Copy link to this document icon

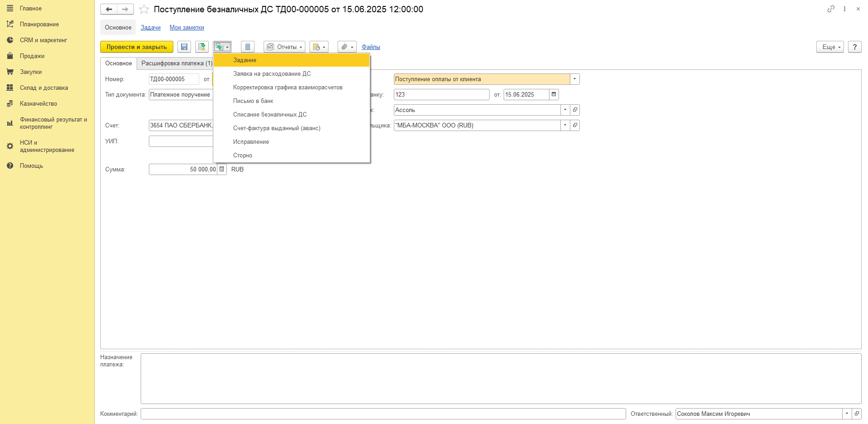[831, 9]
